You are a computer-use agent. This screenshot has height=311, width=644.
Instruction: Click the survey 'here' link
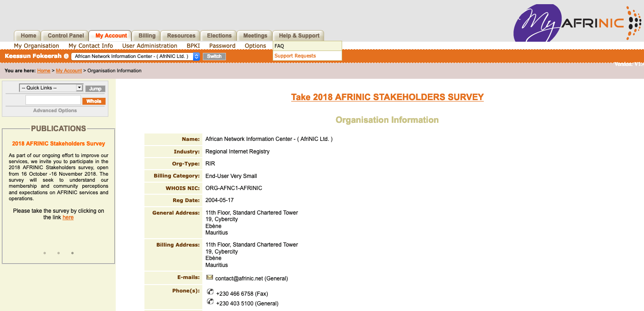[68, 217]
